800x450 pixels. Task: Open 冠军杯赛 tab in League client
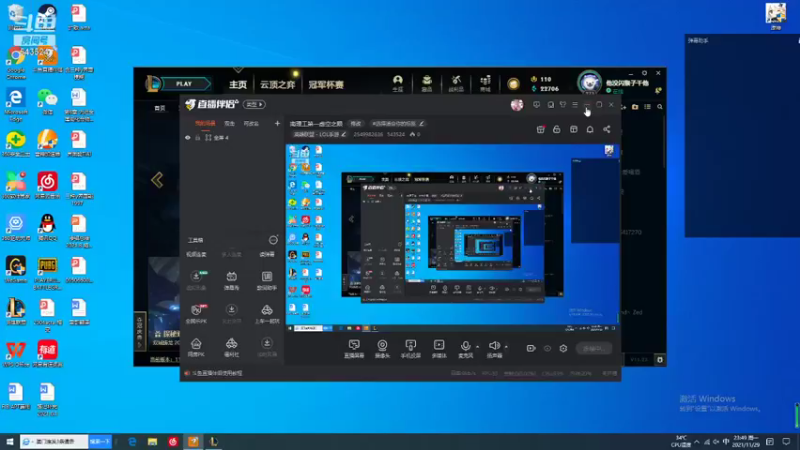click(326, 85)
